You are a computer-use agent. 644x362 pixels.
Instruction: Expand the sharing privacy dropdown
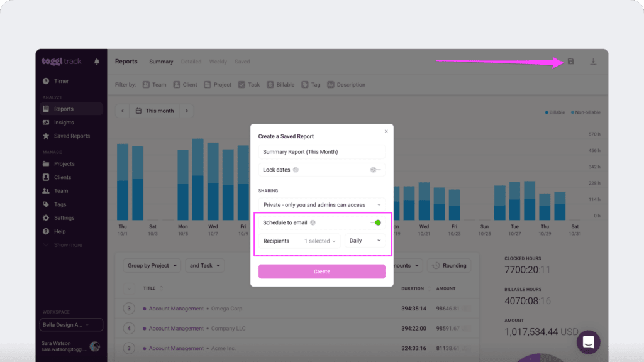click(321, 204)
